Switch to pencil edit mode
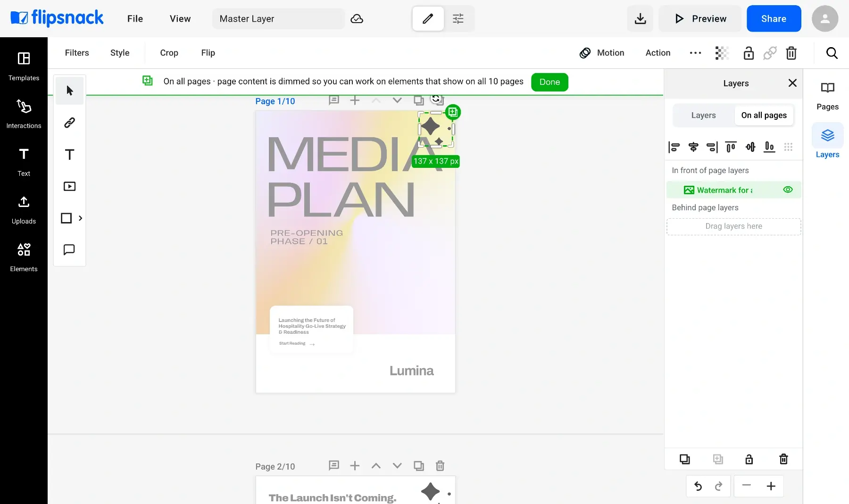 (x=428, y=19)
